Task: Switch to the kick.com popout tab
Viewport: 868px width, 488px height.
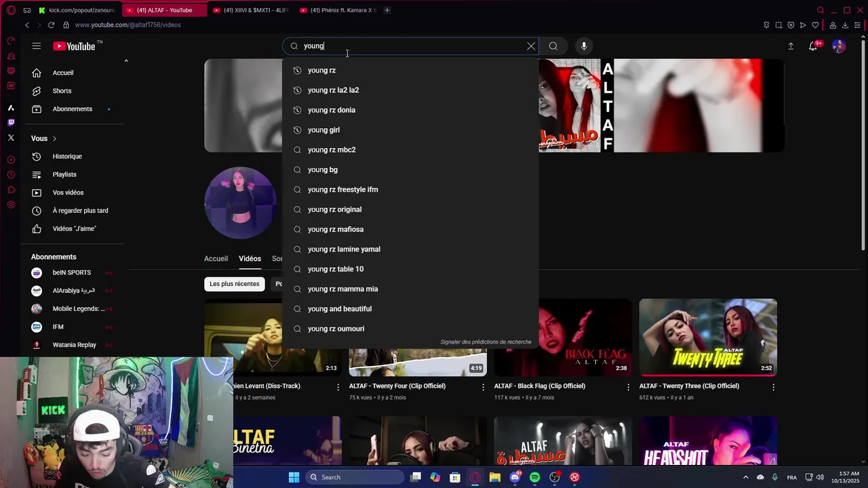Action: 77,10
